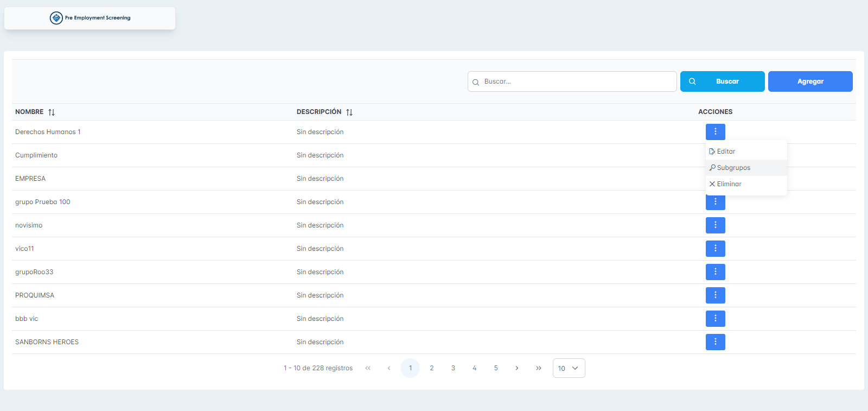Click the Agregar button
Viewport: 868px width, 411px height.
click(810, 81)
